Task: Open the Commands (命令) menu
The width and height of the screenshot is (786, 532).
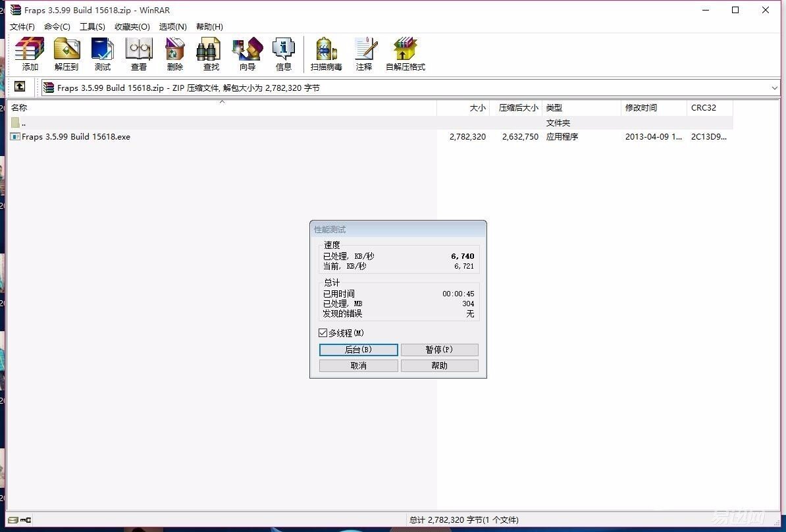Action: tap(57, 26)
